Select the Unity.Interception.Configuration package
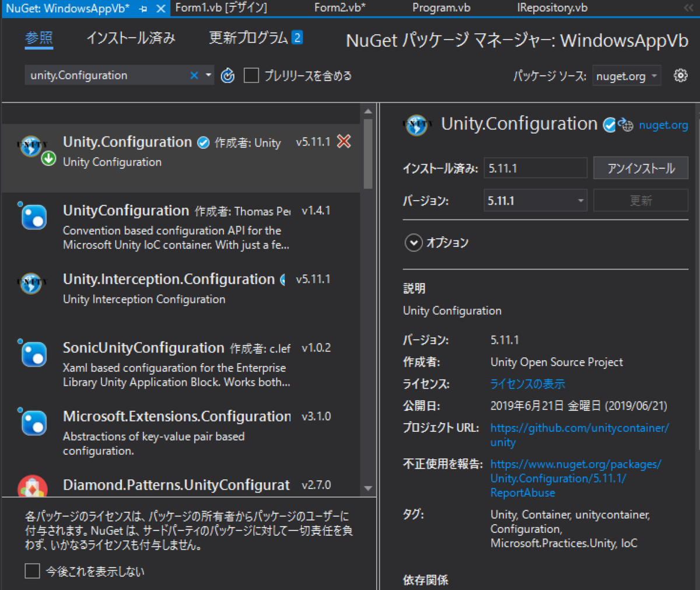700x590 pixels. 181,295
